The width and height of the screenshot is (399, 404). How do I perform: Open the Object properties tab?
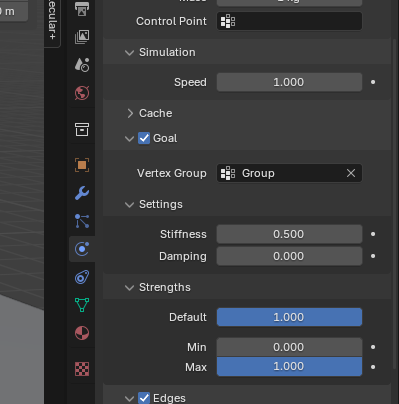(82, 165)
